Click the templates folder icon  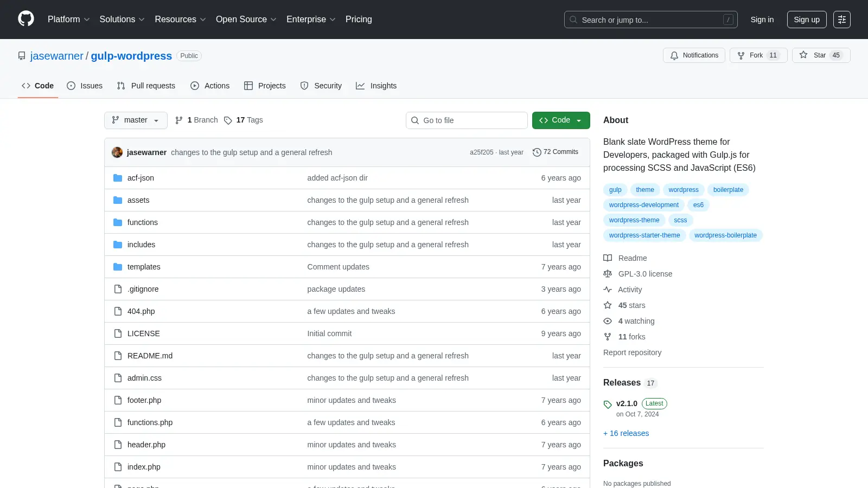(x=118, y=267)
